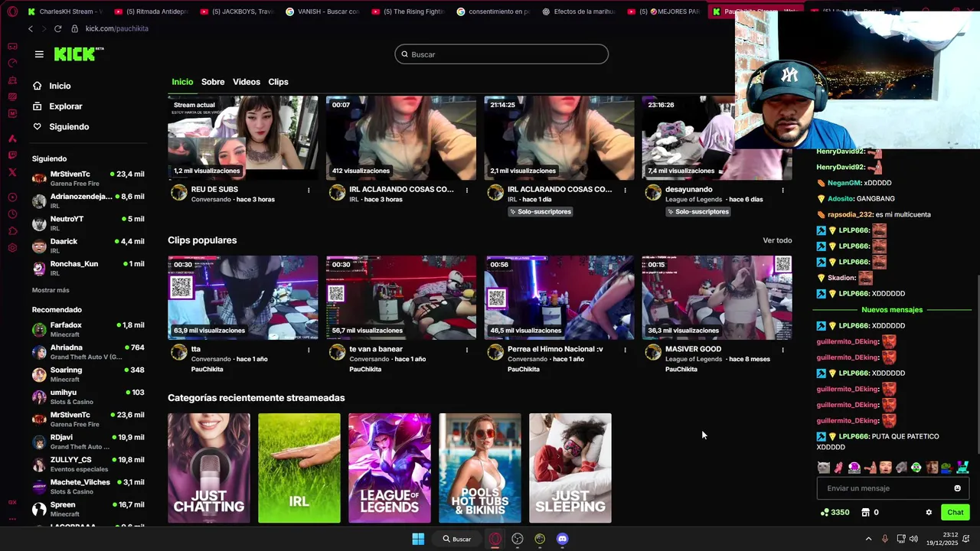Show hidden system tray icons
Image resolution: width=980 pixels, height=551 pixels.
click(x=868, y=539)
